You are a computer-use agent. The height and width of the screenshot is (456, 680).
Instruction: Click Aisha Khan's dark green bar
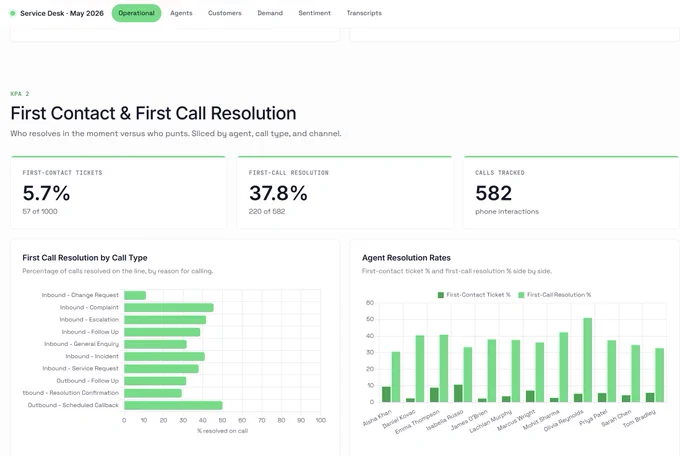pos(386,394)
